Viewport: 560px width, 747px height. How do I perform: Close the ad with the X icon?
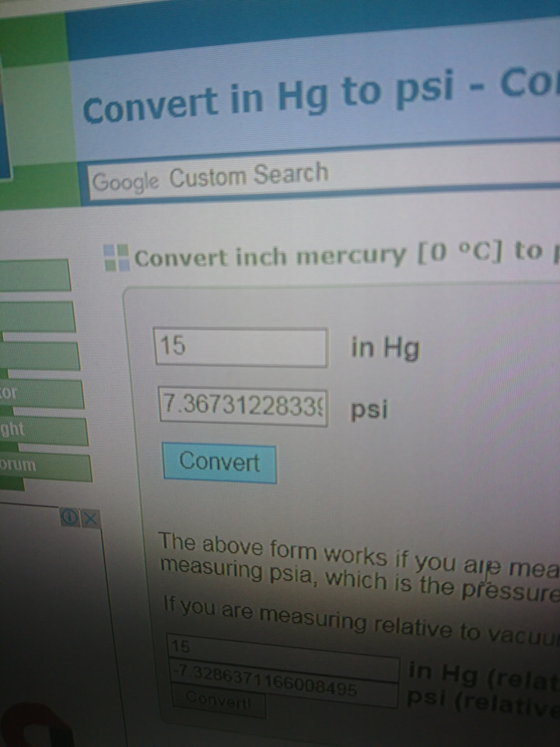coord(90,518)
